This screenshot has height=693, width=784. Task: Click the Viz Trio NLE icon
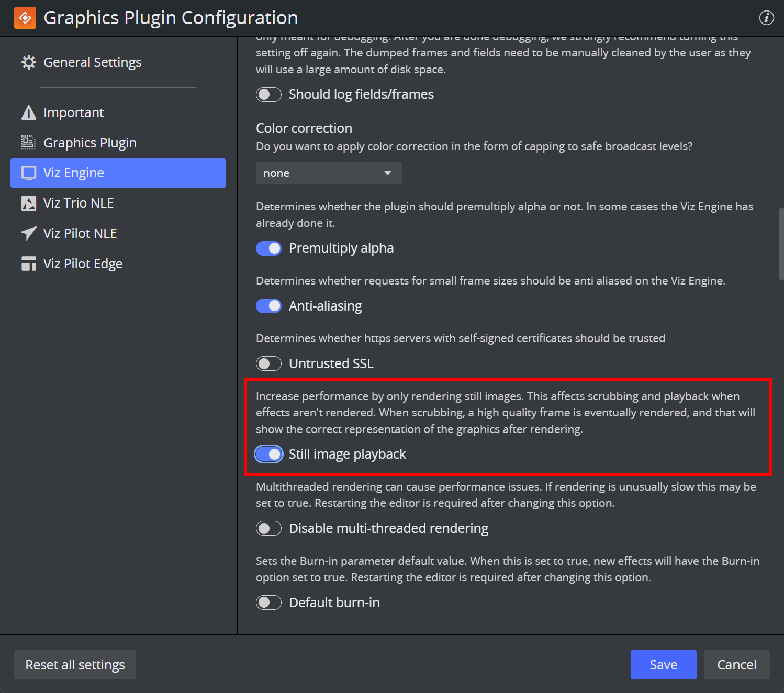pos(29,203)
